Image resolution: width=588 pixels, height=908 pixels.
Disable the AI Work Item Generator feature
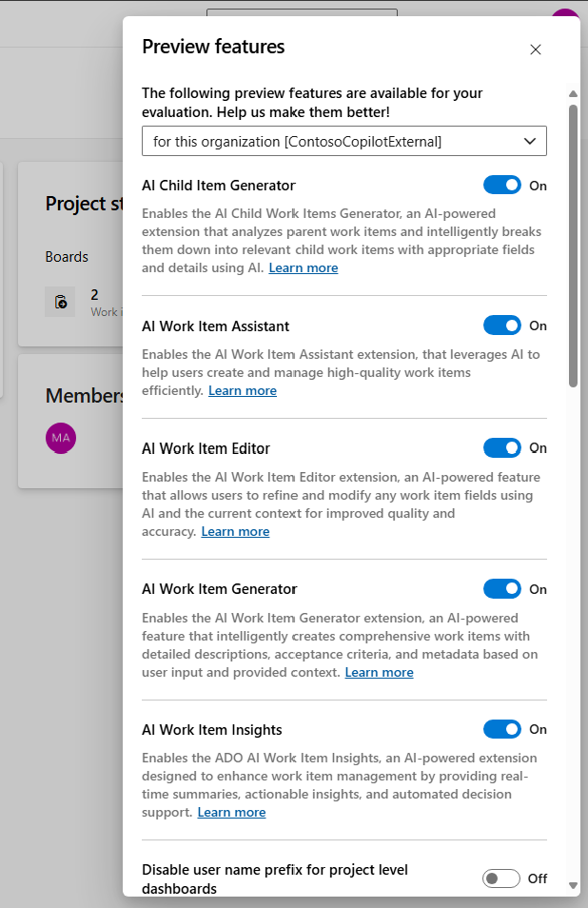coord(501,588)
